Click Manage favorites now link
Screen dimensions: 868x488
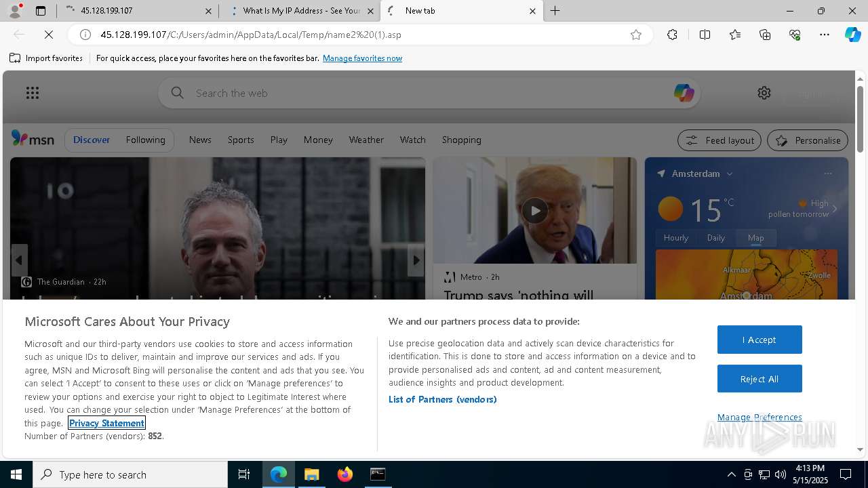pyautogui.click(x=362, y=58)
